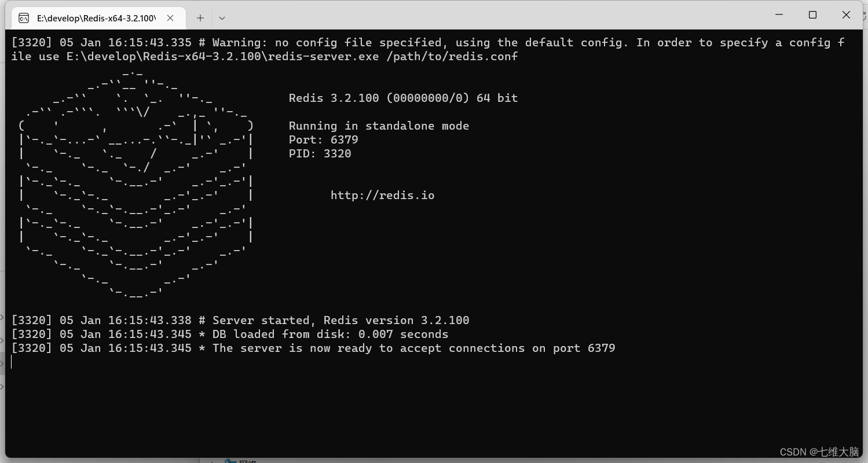Select the E:\develop\Redis-x64-3.2.100 tab
Viewport: 868px width, 463px height.
tap(96, 18)
